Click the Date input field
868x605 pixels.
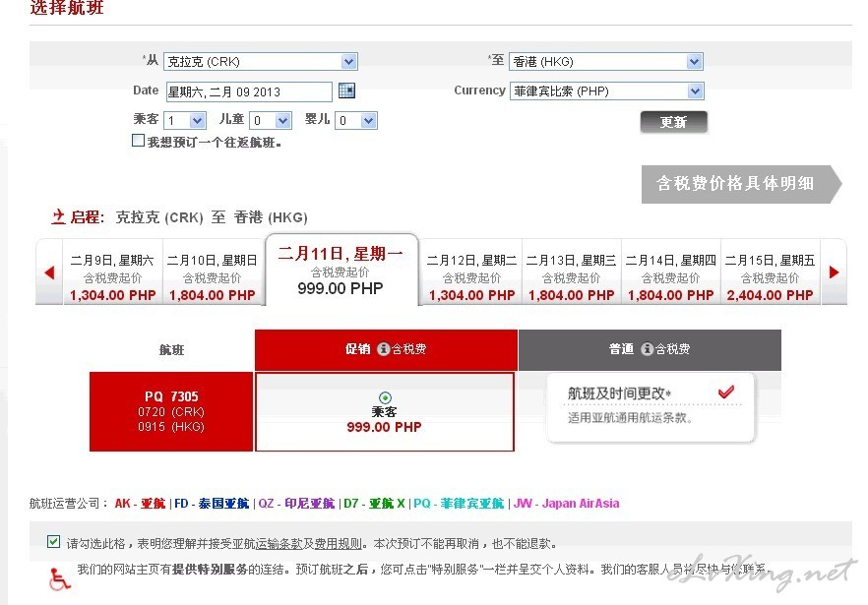click(249, 91)
